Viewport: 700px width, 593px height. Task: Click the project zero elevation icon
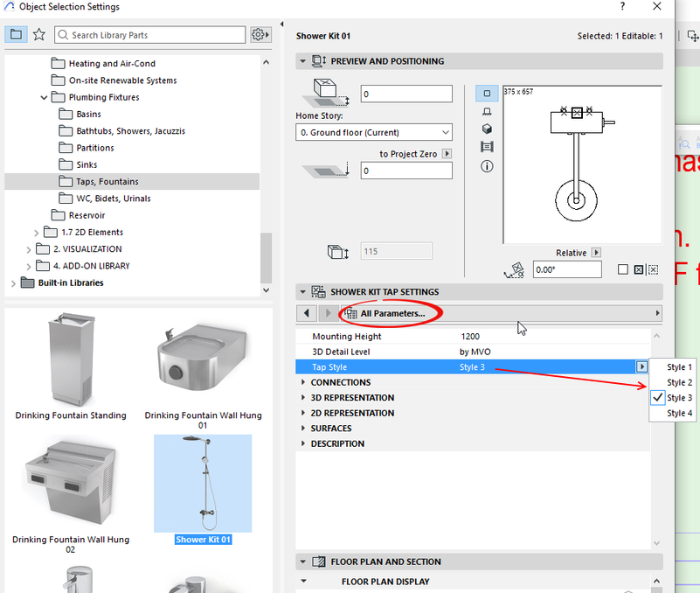pyautogui.click(x=326, y=171)
